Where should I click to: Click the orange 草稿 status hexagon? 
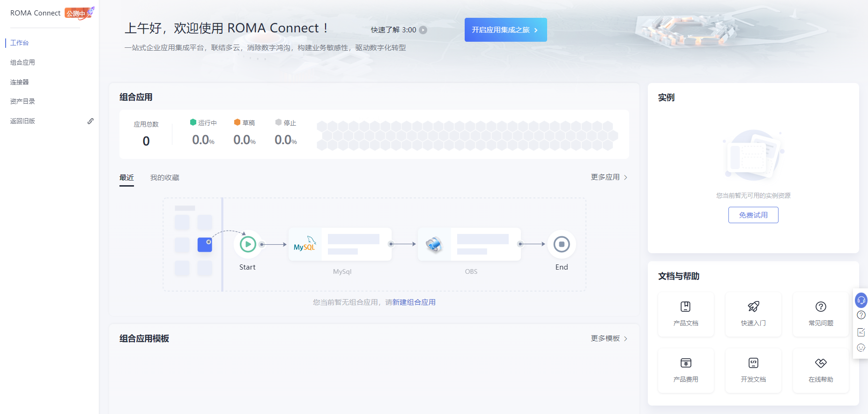pyautogui.click(x=237, y=122)
